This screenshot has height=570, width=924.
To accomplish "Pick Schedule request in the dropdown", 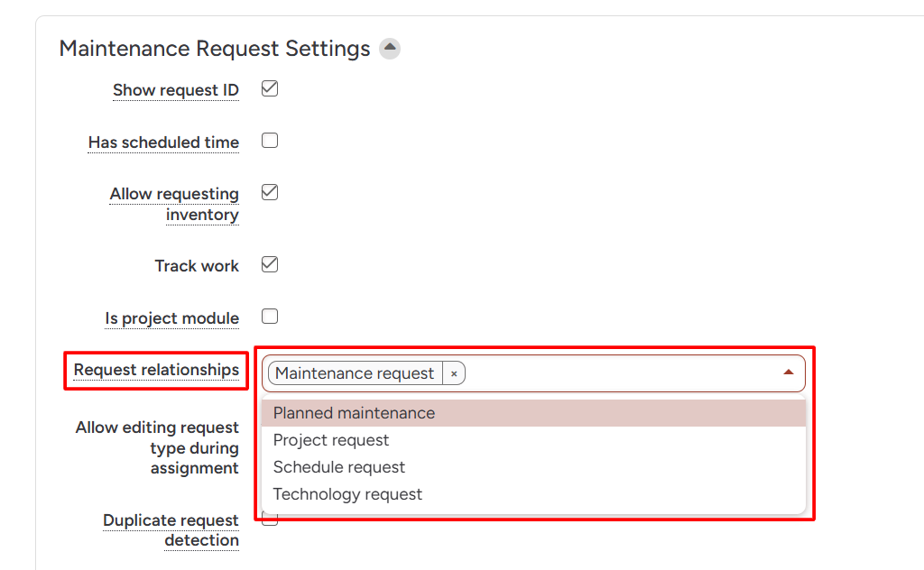I will click(339, 467).
